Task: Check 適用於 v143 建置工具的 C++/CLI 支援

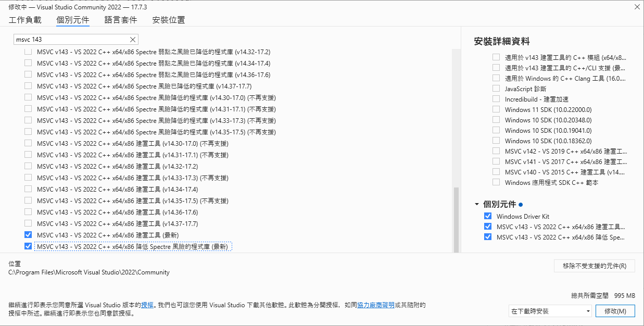Action: point(496,68)
